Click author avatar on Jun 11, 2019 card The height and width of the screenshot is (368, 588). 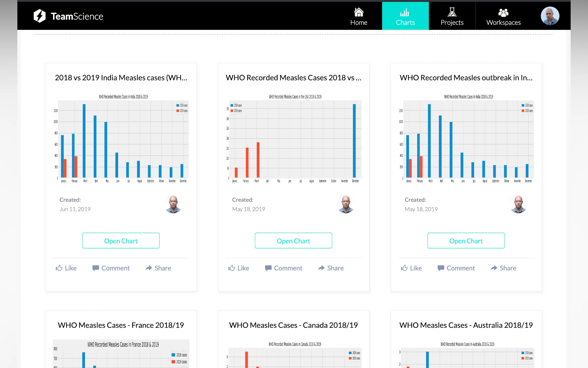[x=173, y=204]
